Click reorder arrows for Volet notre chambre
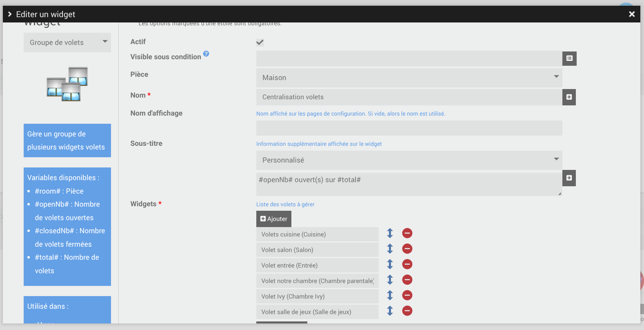This screenshot has width=644, height=330. (390, 280)
